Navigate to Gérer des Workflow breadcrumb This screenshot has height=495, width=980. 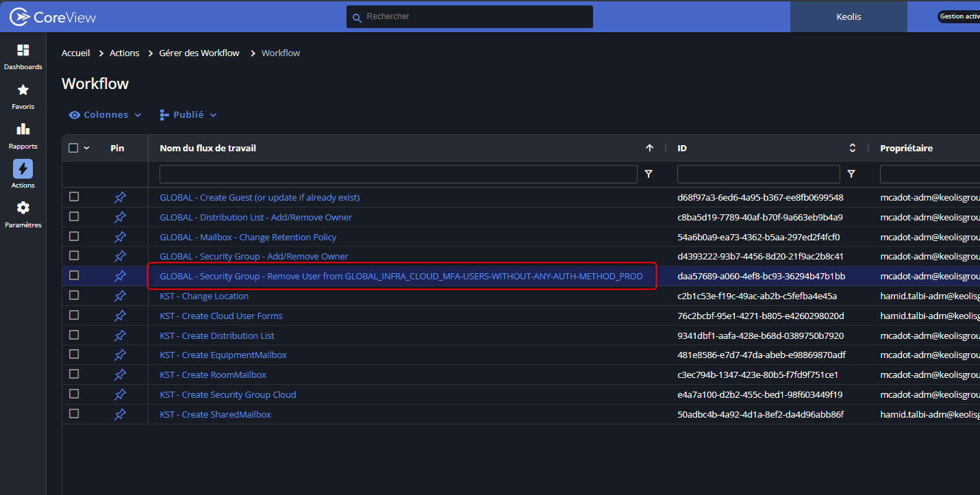pos(199,53)
